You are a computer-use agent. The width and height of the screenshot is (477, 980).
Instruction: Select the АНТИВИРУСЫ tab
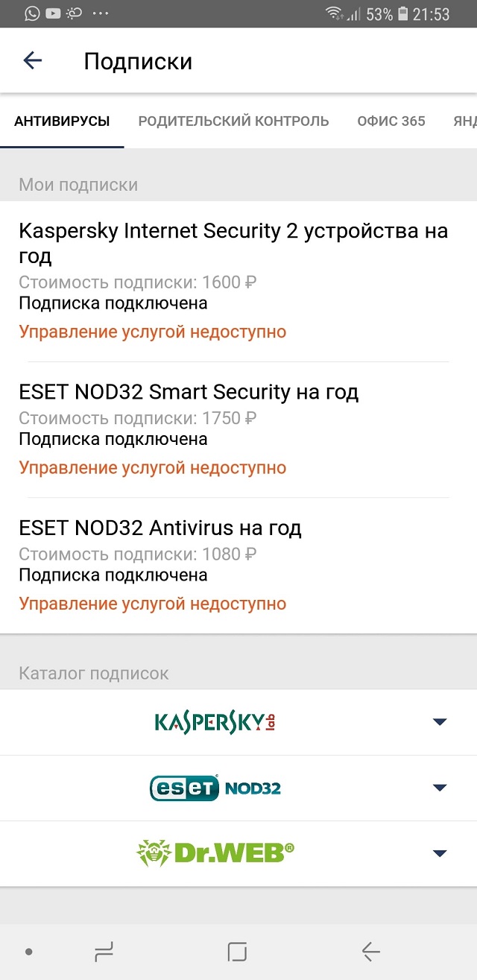pos(62,121)
